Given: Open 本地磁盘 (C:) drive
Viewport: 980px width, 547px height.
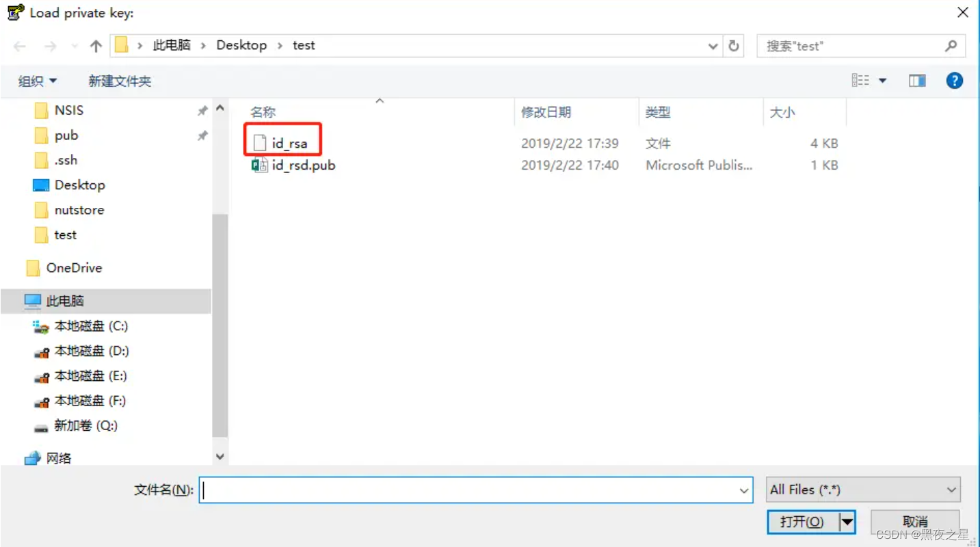Looking at the screenshot, I should [x=91, y=326].
